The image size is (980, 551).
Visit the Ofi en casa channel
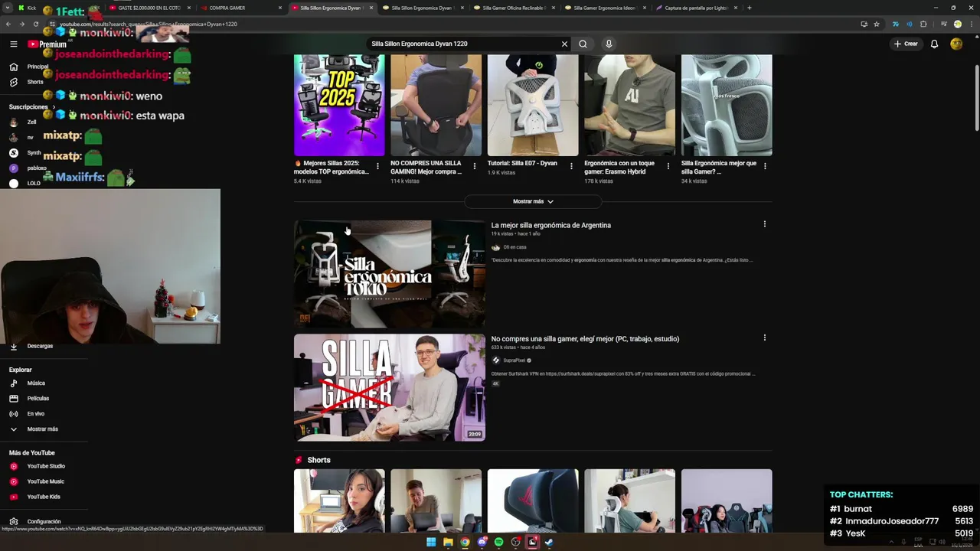click(x=514, y=247)
